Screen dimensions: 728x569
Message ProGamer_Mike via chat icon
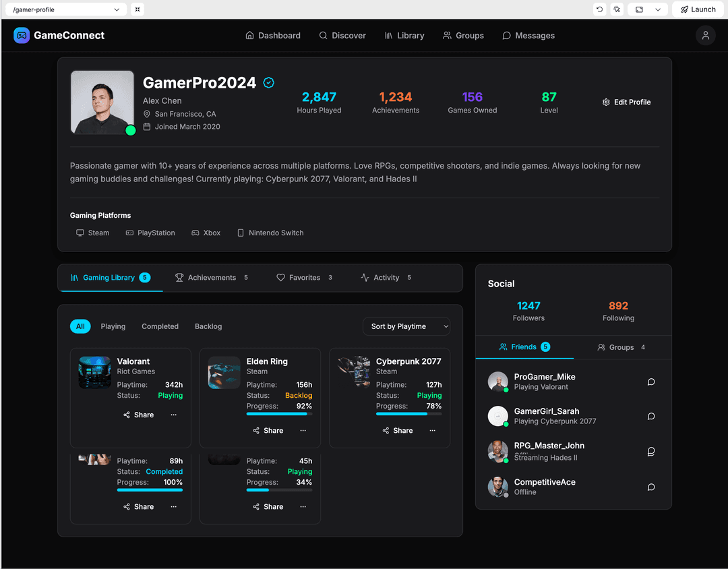coord(650,382)
